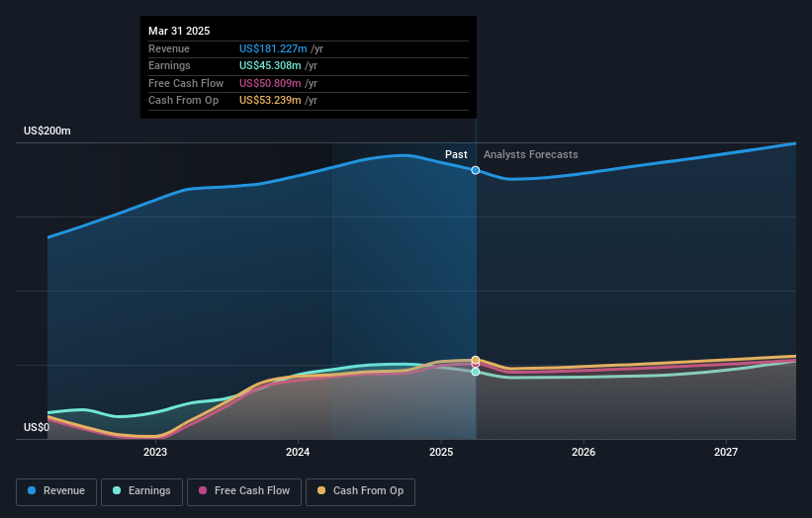Click the US$50.809m free cash flow value
812x518 pixels.
[x=270, y=83]
